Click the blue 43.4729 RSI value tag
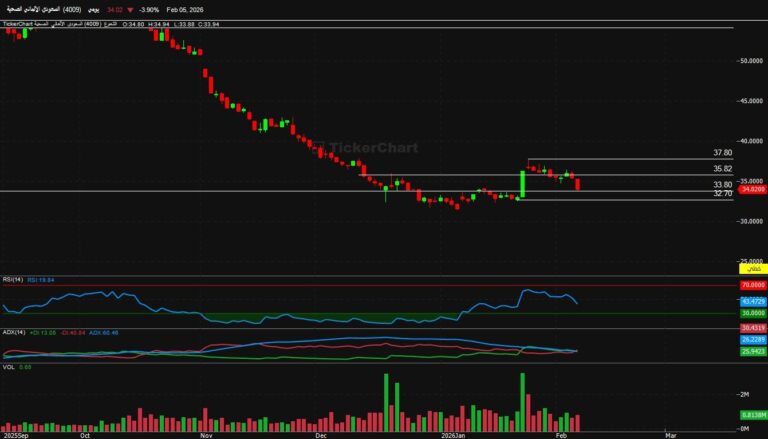768x439 pixels. (x=752, y=301)
